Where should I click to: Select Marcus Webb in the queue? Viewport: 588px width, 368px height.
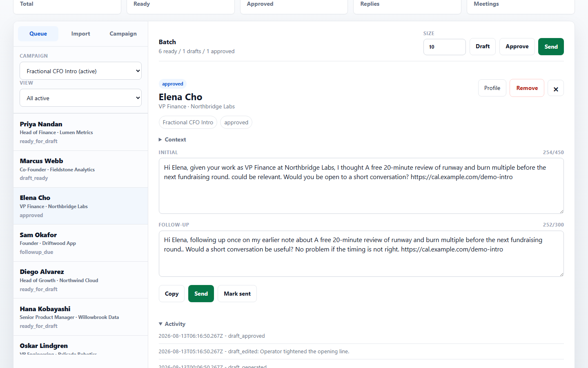click(81, 169)
